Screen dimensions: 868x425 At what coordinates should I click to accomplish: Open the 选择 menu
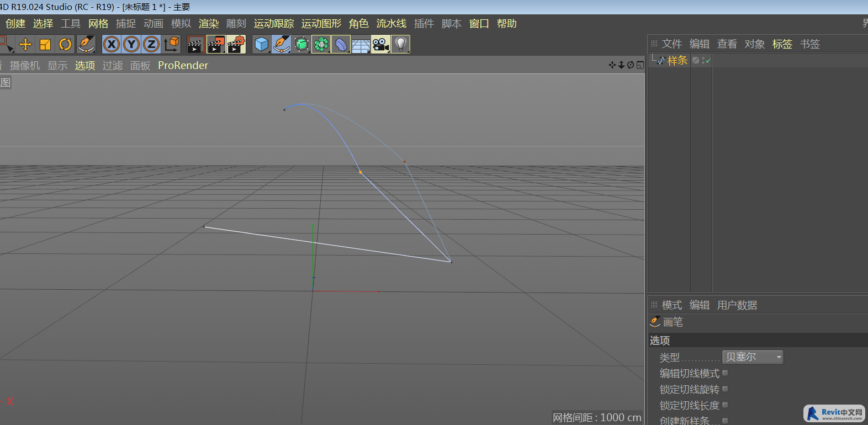(43, 24)
